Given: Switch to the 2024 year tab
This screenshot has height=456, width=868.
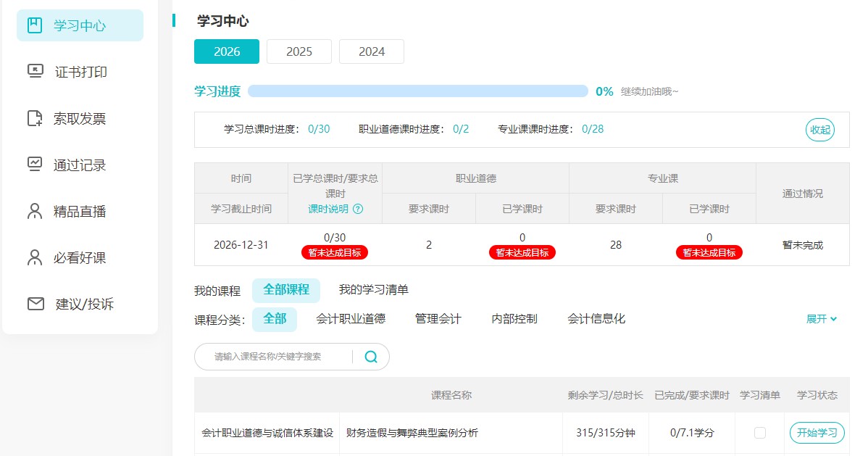Looking at the screenshot, I should 371,51.
